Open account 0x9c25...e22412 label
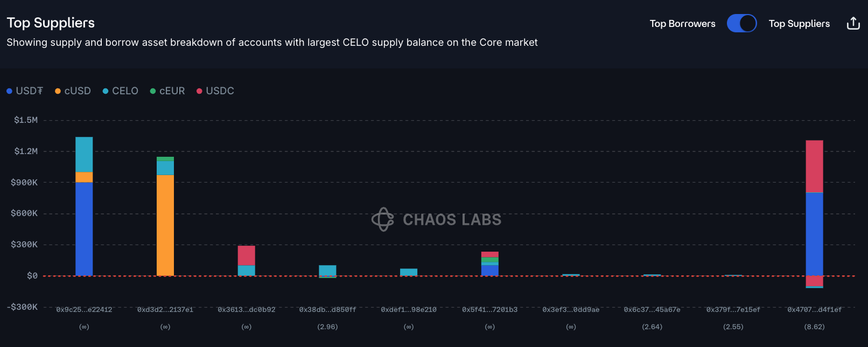 [84, 310]
